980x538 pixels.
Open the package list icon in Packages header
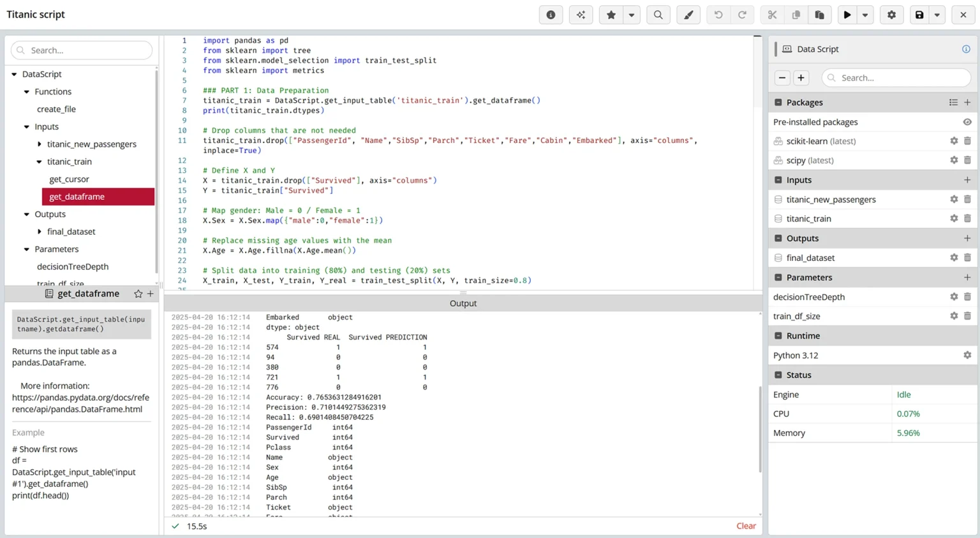click(953, 102)
